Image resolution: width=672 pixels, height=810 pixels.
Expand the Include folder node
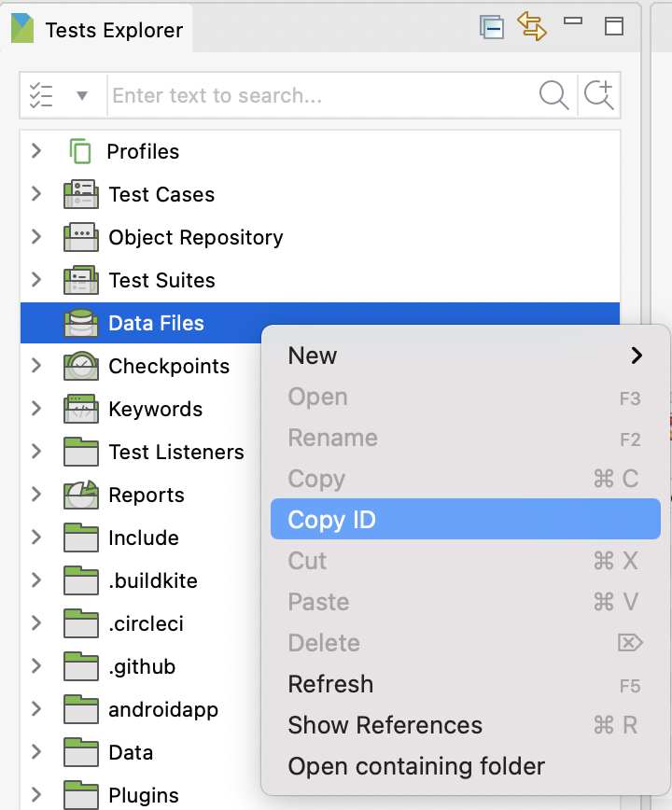click(x=36, y=538)
